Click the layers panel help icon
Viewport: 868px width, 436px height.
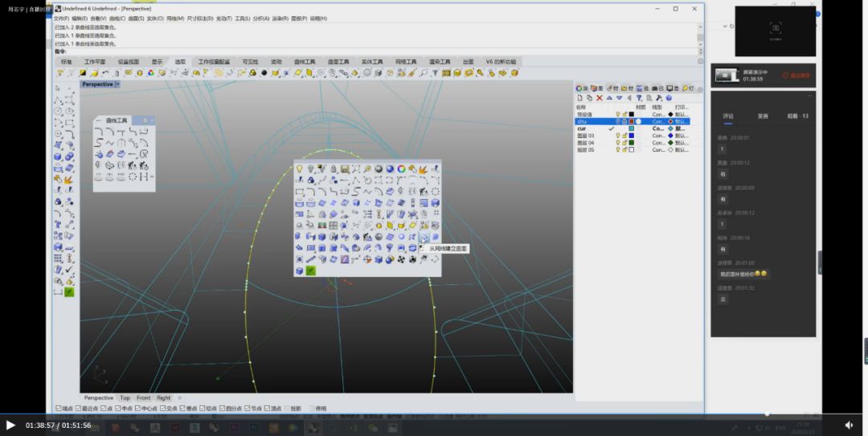point(668,98)
